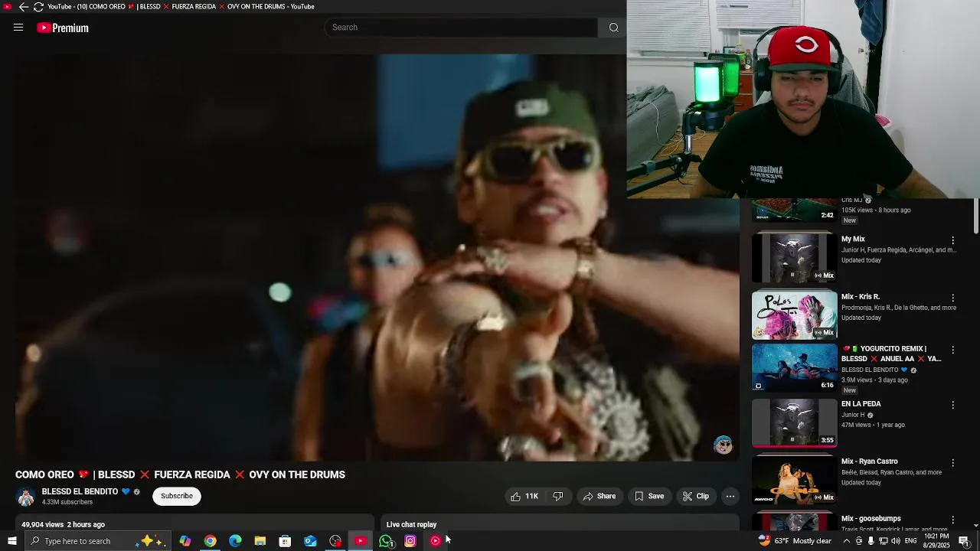The image size is (980, 551).
Task: Open the YouTube hamburger guide menu
Action: (x=18, y=28)
